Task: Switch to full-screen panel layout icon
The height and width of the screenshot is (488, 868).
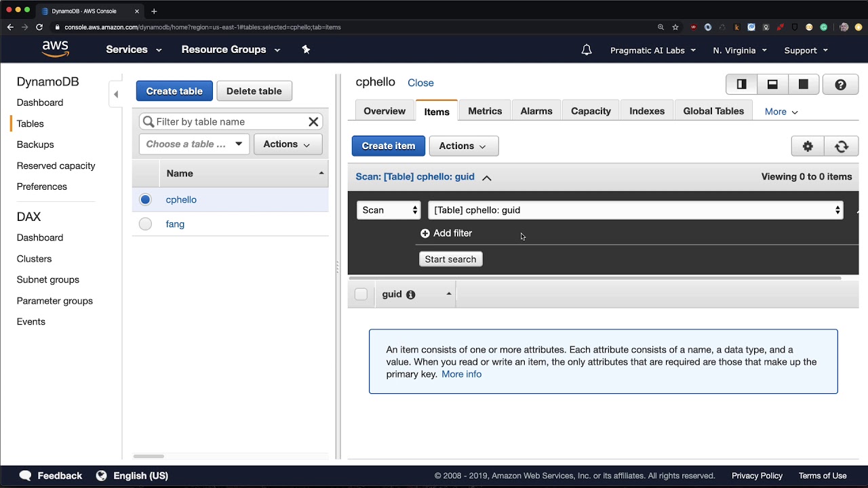Action: [804, 85]
